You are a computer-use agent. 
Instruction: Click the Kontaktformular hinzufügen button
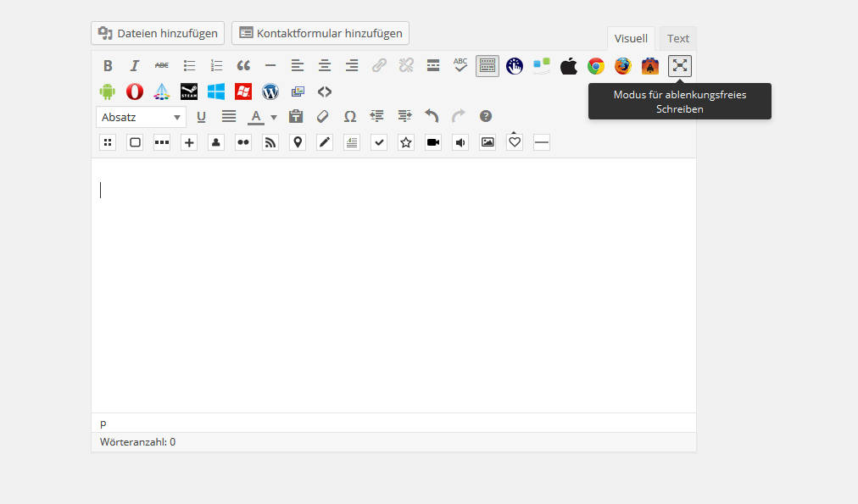[320, 33]
